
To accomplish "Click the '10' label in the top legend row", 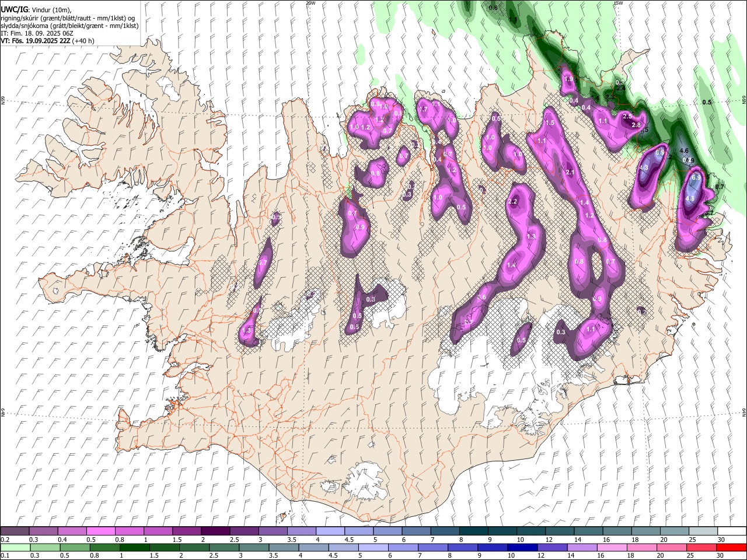I will click(520, 540).
